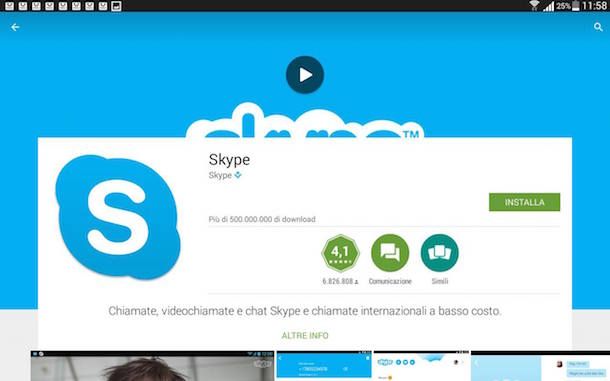Select the 6.826.808 ratings count

340,281
